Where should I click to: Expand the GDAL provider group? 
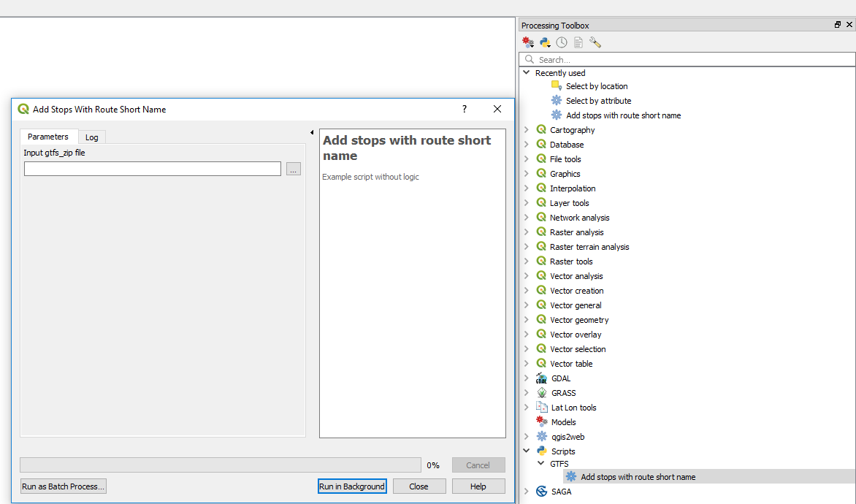tap(526, 378)
